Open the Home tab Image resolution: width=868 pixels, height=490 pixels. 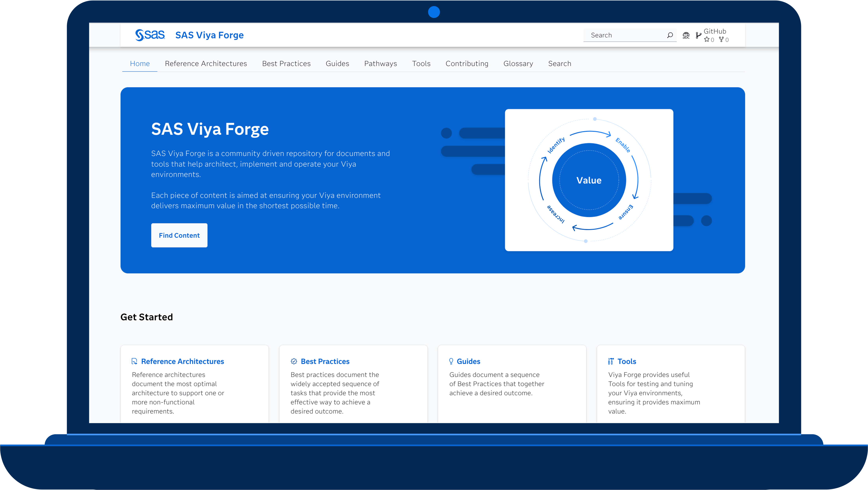click(x=140, y=63)
